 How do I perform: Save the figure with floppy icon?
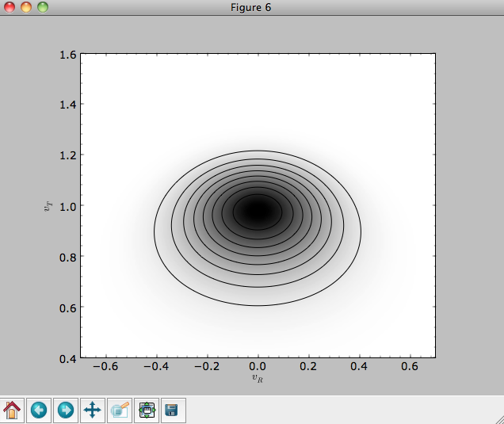(x=174, y=411)
